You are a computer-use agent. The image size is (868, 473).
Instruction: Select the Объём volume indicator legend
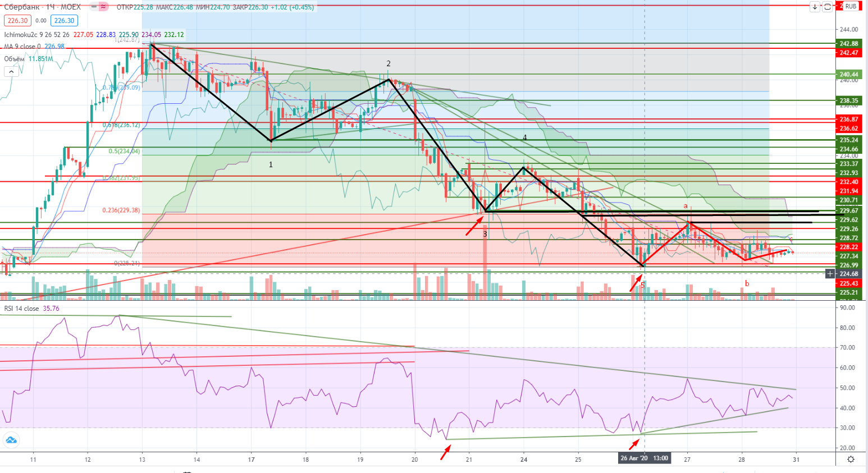click(15, 59)
